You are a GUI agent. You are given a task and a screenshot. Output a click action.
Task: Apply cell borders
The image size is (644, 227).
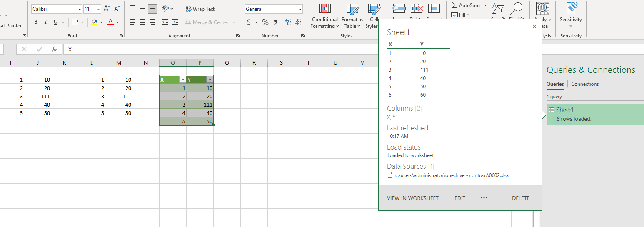(75, 22)
